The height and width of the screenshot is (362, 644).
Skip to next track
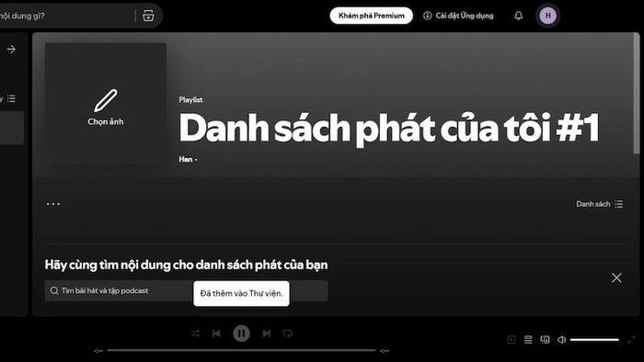(267, 334)
